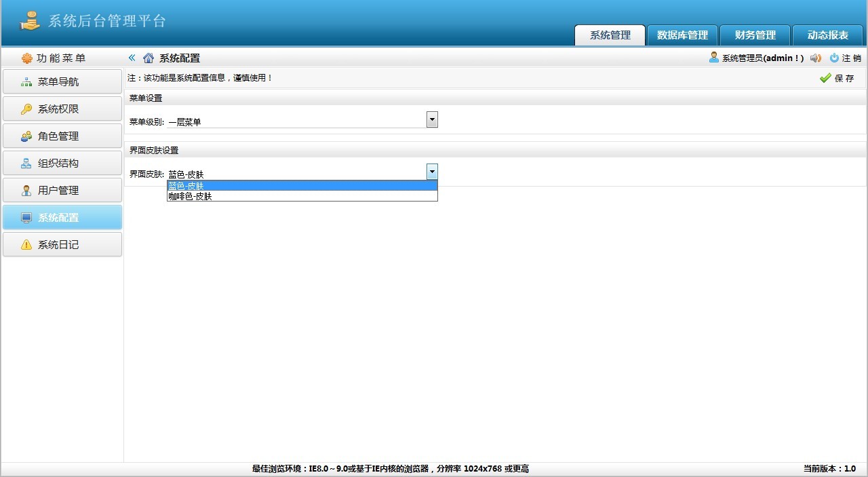
Task: Click the 菜单设置 section header
Action: 146,98
